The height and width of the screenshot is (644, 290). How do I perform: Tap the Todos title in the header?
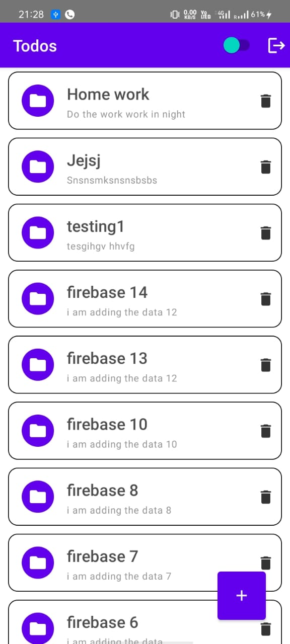[35, 45]
